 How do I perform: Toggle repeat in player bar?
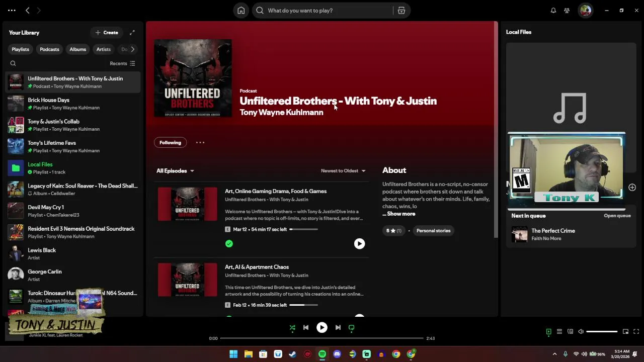coord(352,328)
